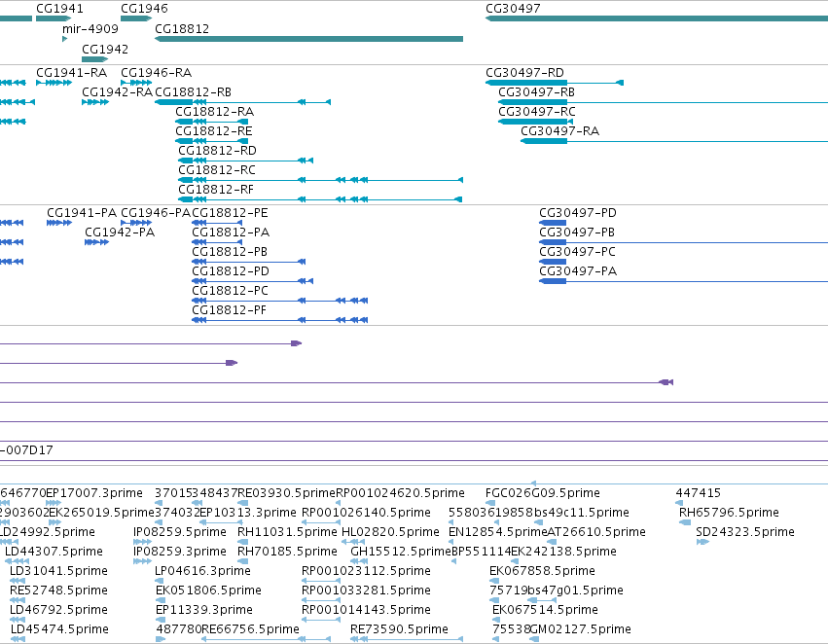This screenshot has height=644, width=828.
Task: Select the CG1941 gene label
Action: pyautogui.click(x=59, y=9)
